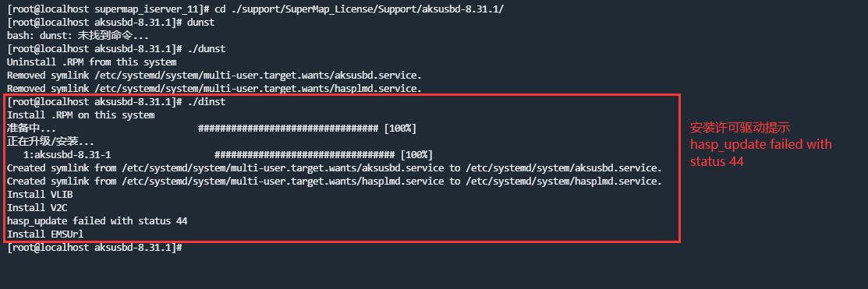This screenshot has height=289, width=868.
Task: Click the final empty shell prompt line
Action: pyautogui.click(x=94, y=248)
